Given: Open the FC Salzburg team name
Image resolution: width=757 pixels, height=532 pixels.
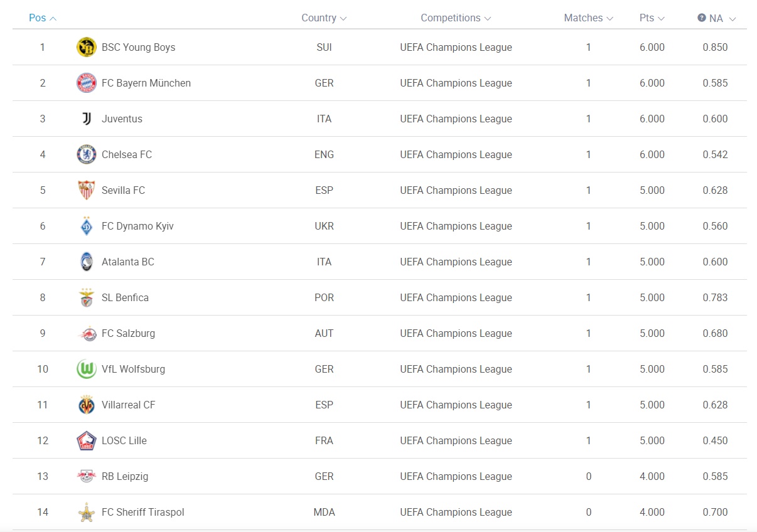Looking at the screenshot, I should click(x=128, y=334).
